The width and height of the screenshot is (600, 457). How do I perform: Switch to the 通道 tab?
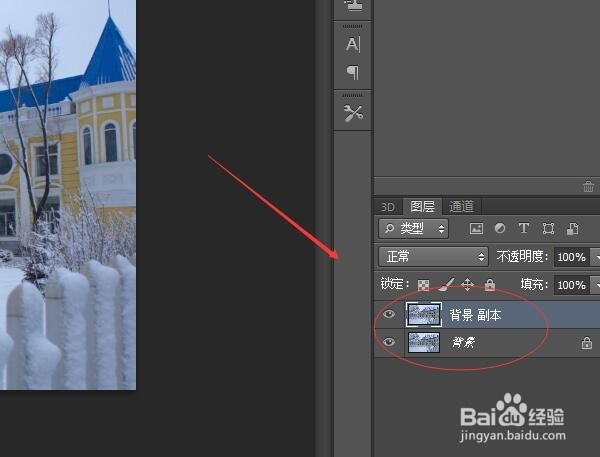(x=461, y=207)
